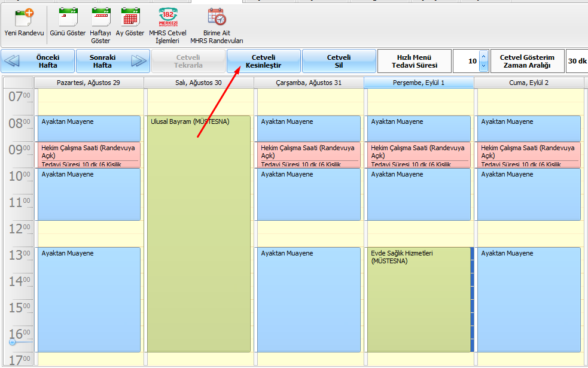Switch to day view with Günü Göster
The image size is (588, 368).
coord(68,17)
